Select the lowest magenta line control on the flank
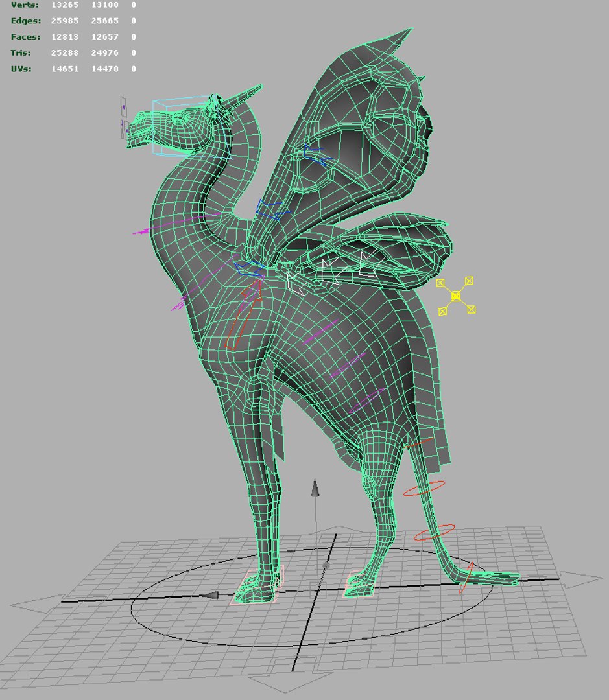The width and height of the screenshot is (609, 700). coord(366,400)
